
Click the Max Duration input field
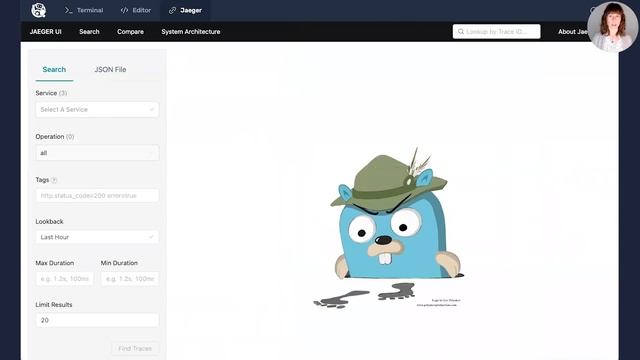(x=64, y=279)
